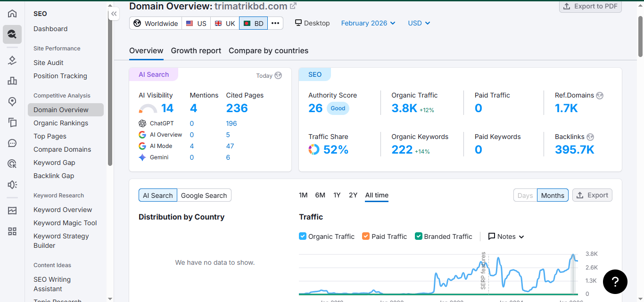Screen dimensions: 644x302
Task: Open the line chart reports icon in the rail
Action: pos(12,211)
